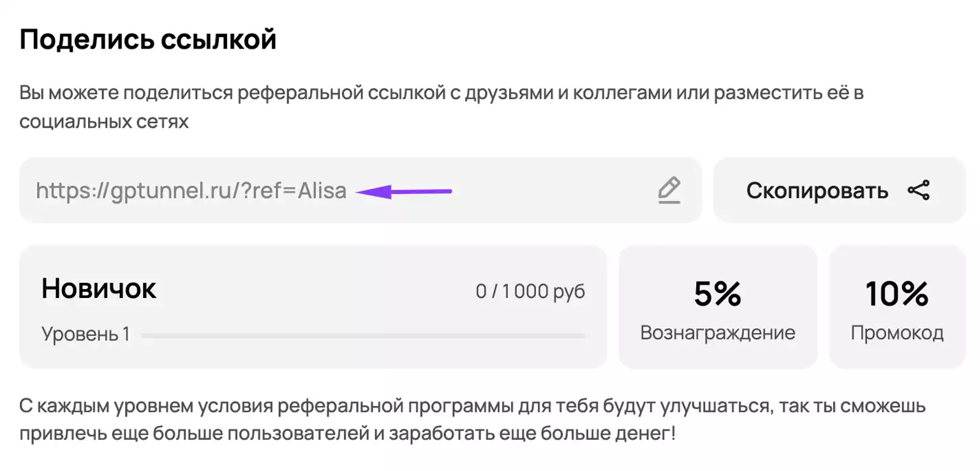Click the Уровень 1 progress bar
Screen dimensions: 980x471
coord(363,335)
